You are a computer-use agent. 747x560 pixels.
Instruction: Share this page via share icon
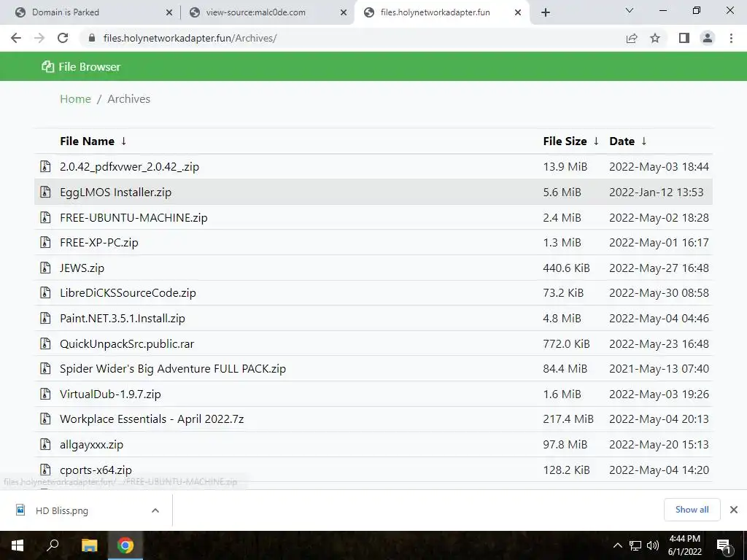(632, 38)
